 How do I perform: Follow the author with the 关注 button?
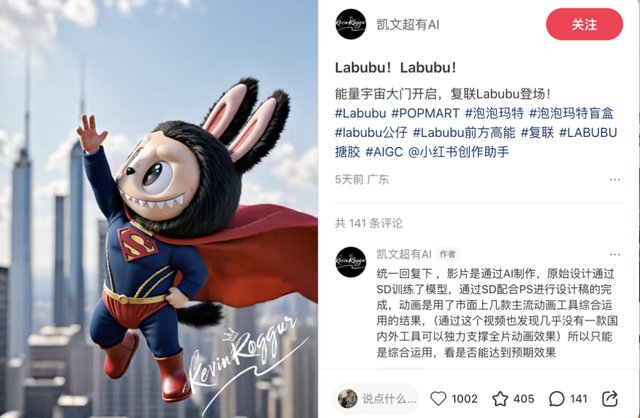pyautogui.click(x=584, y=24)
